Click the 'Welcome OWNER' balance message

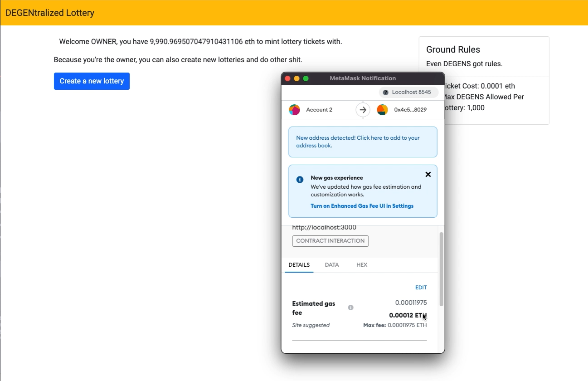[200, 42]
